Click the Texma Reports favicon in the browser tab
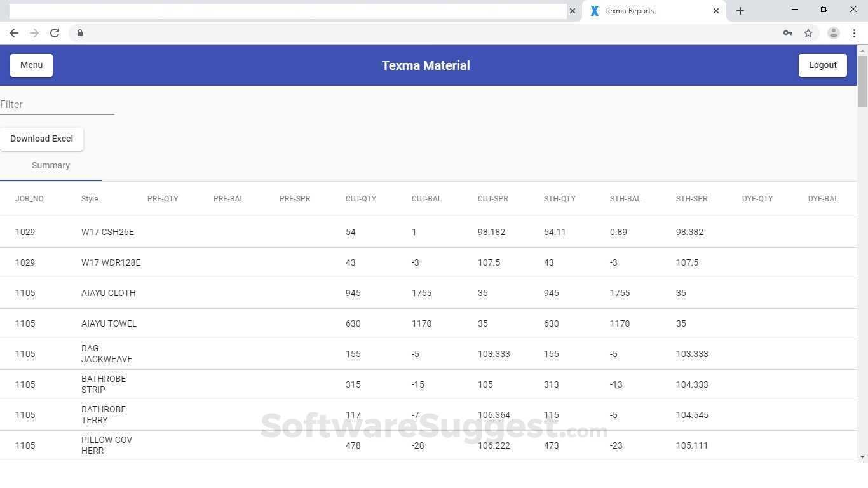This screenshot has height=488, width=868. [594, 10]
